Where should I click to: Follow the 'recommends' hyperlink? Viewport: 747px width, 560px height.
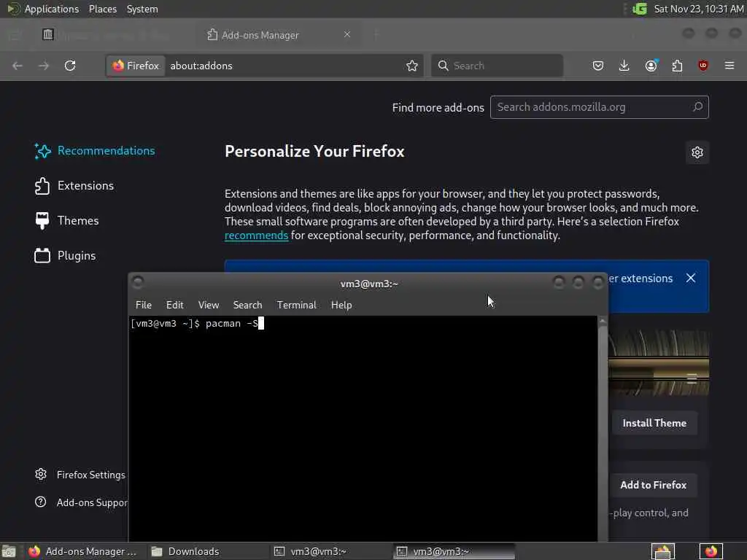point(256,236)
